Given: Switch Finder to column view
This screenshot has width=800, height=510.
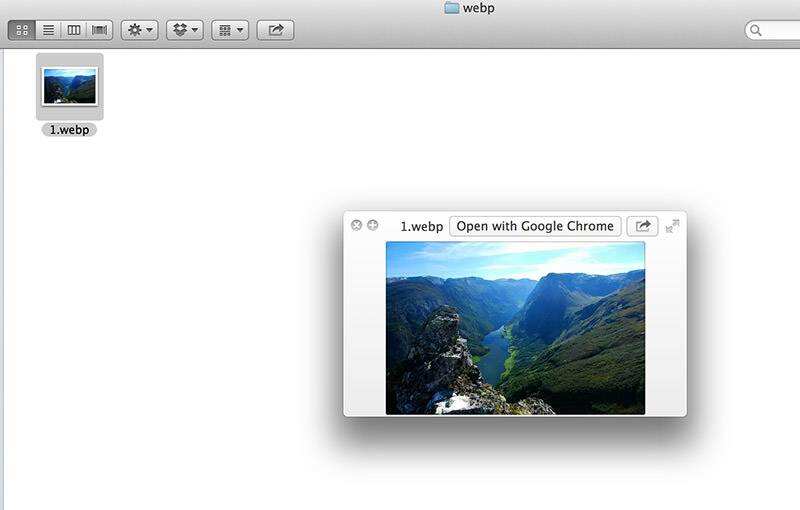Looking at the screenshot, I should (x=74, y=31).
